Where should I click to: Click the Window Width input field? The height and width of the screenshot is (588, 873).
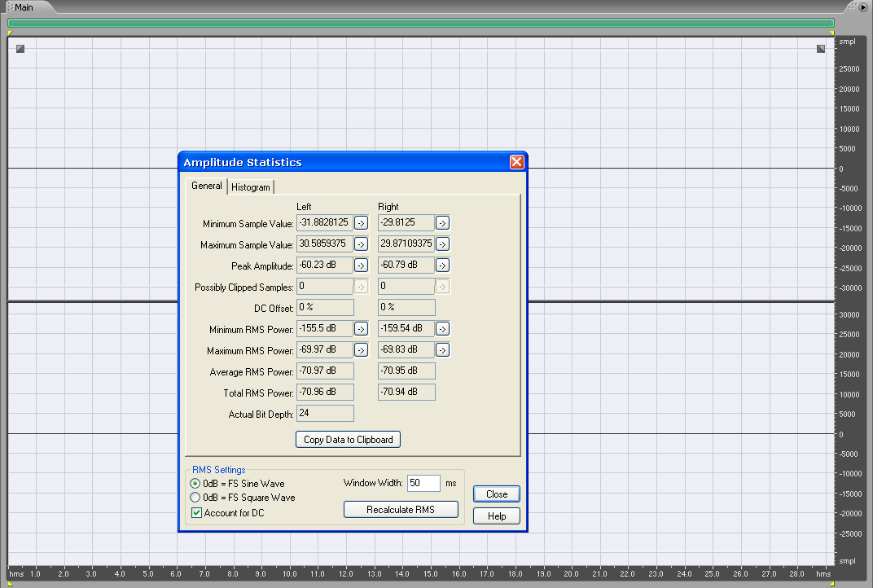[423, 483]
